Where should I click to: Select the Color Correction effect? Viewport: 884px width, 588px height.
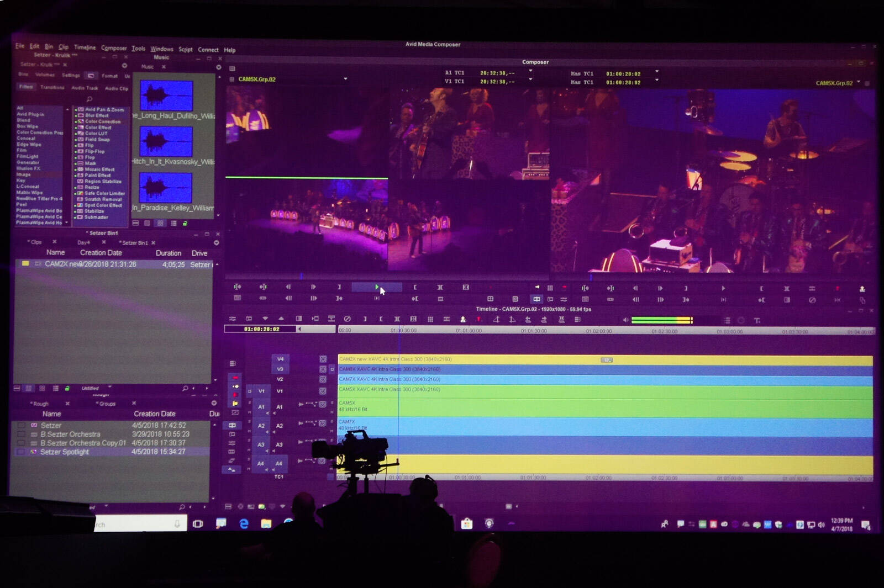102,121
